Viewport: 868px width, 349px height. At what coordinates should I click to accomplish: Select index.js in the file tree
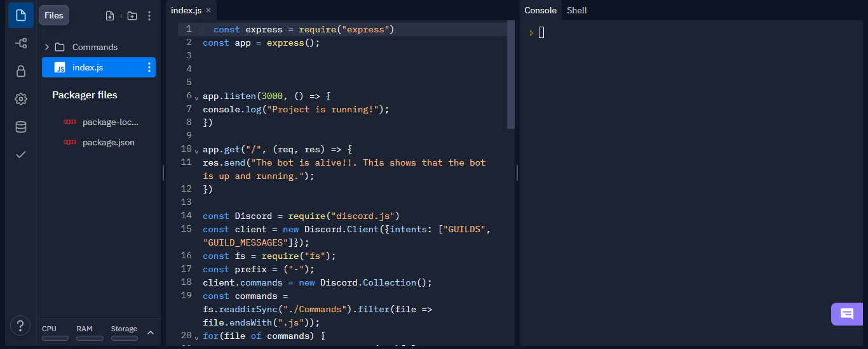(x=98, y=67)
